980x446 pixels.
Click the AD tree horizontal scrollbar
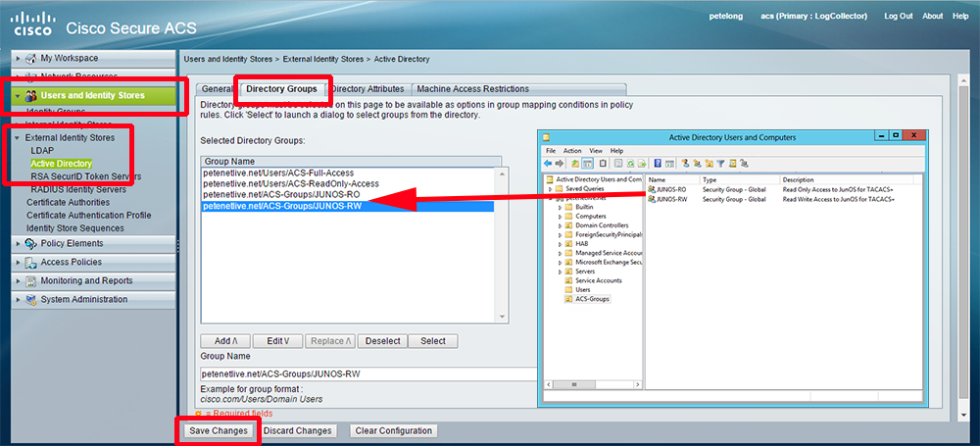(593, 384)
